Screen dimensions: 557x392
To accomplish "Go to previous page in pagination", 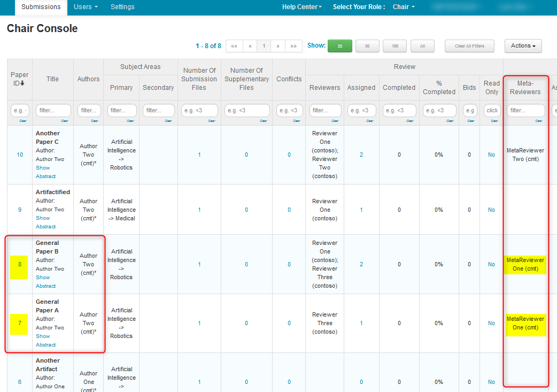I will click(250, 46).
